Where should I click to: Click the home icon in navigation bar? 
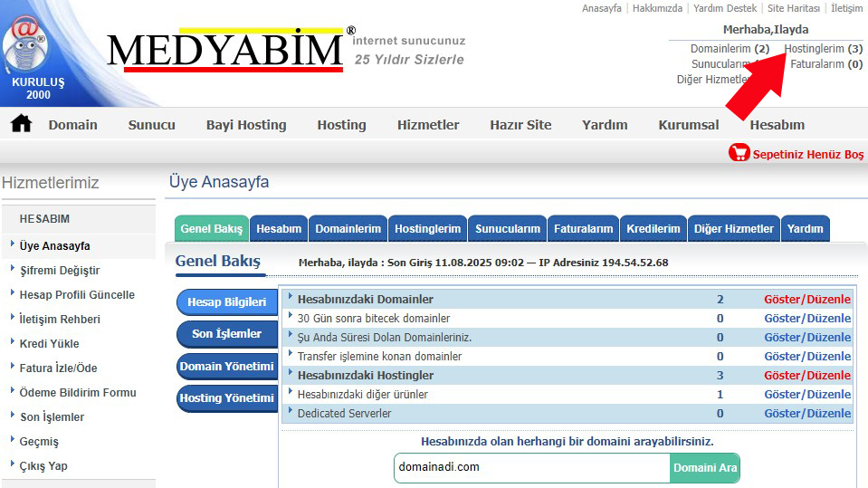pyautogui.click(x=21, y=123)
